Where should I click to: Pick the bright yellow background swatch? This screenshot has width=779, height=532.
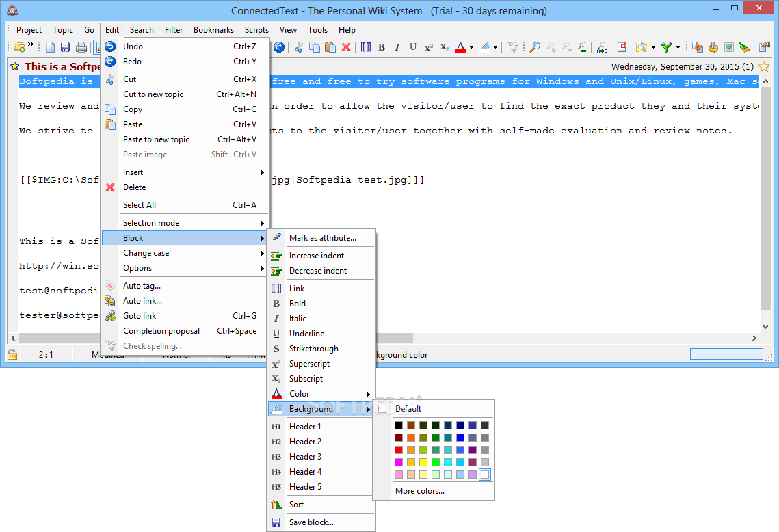423,462
